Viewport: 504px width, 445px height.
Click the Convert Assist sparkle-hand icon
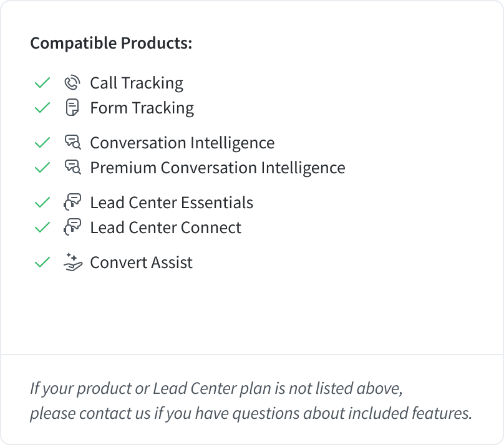72,262
